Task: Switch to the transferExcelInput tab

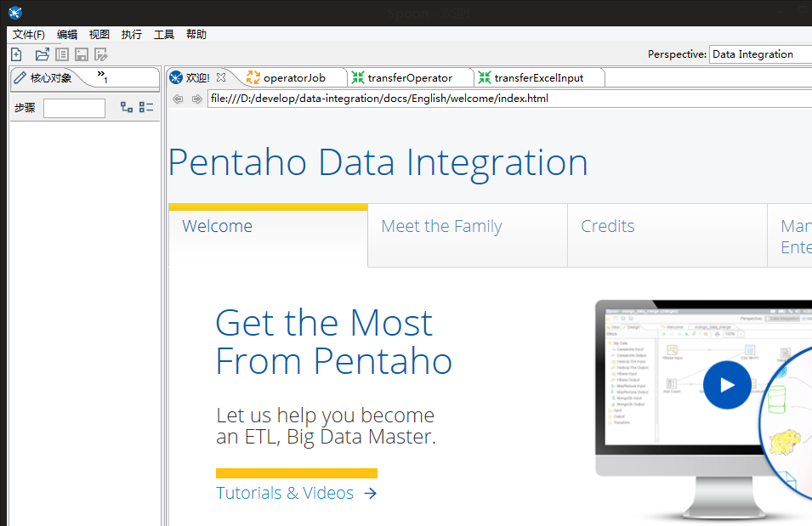Action: (537, 77)
